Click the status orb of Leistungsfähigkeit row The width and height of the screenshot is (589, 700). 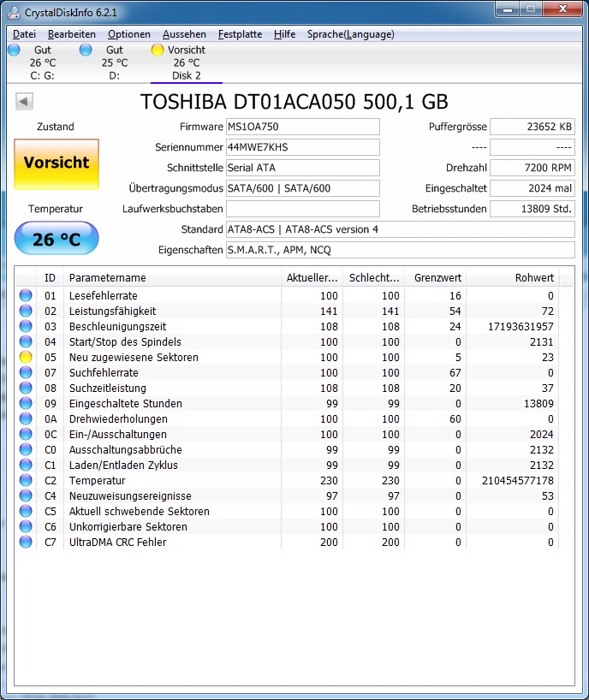coord(26,311)
